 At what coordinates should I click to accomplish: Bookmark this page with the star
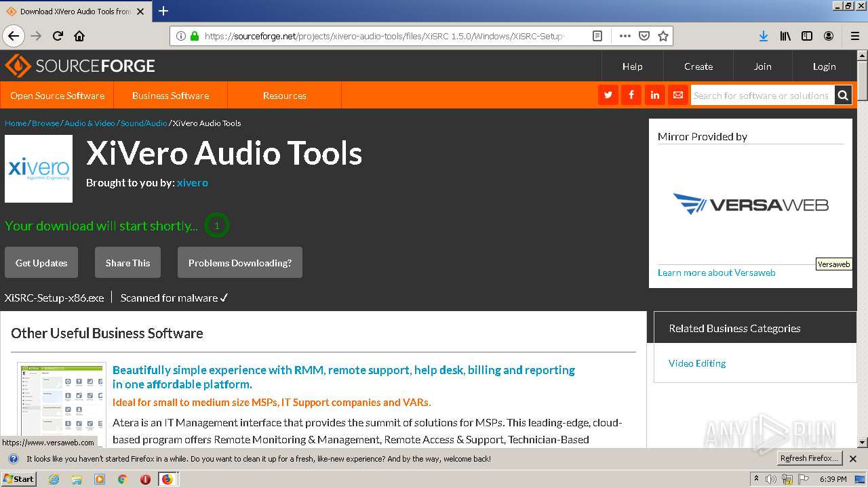[663, 36]
